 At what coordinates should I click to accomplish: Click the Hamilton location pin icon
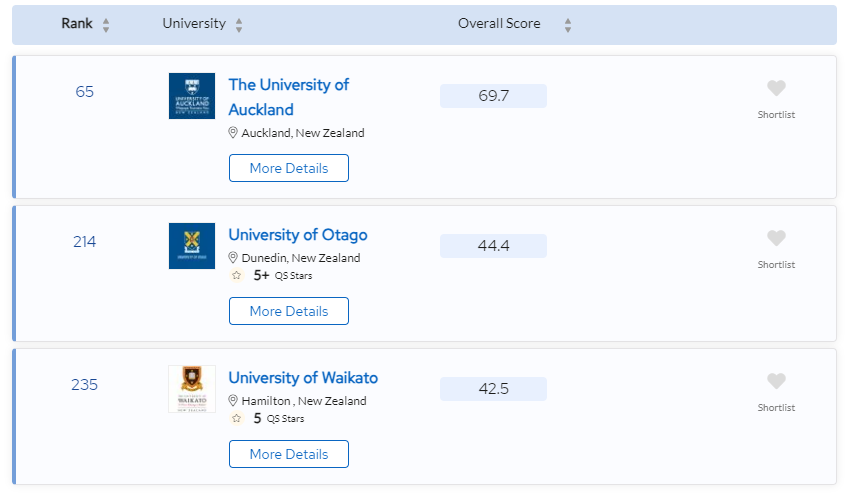click(233, 400)
